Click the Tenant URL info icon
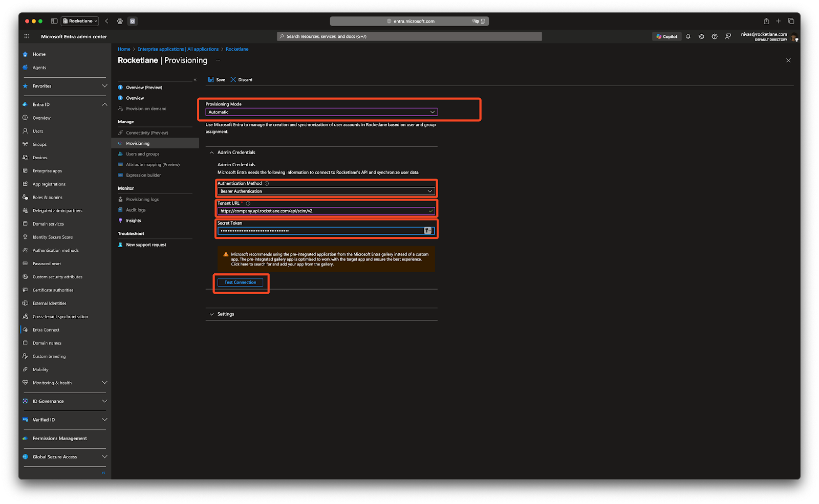The height and width of the screenshot is (504, 819). coord(248,203)
